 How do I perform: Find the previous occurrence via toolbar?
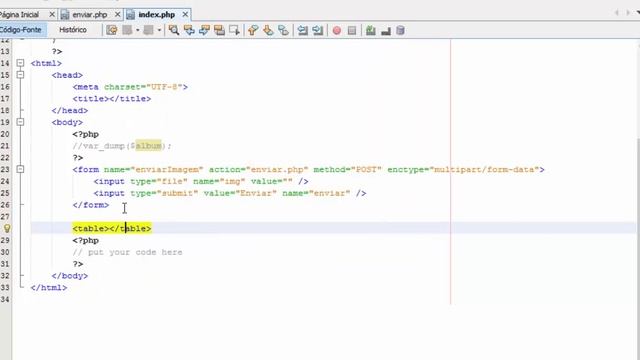coord(189,30)
